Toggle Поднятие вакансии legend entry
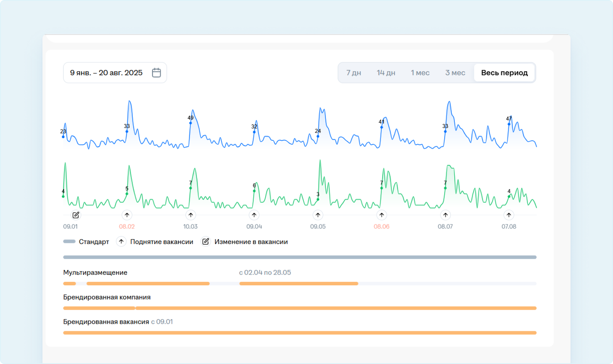The width and height of the screenshot is (613, 364). [155, 242]
